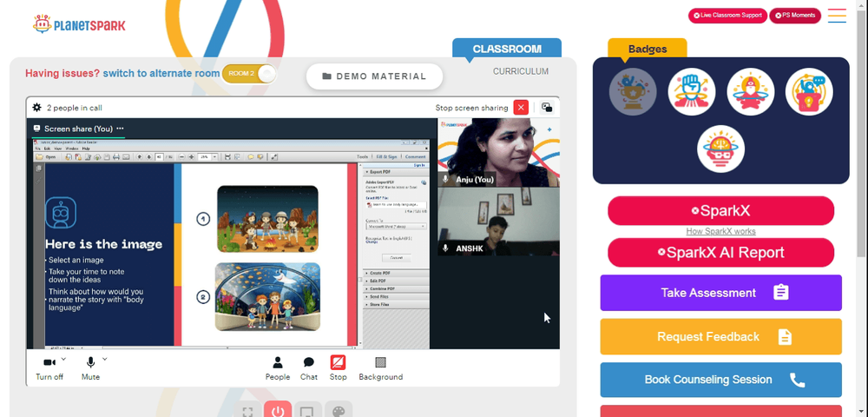868x417 pixels.
Task: Open zoom percentage dropdown in Adobe Reader
Action: (214, 156)
